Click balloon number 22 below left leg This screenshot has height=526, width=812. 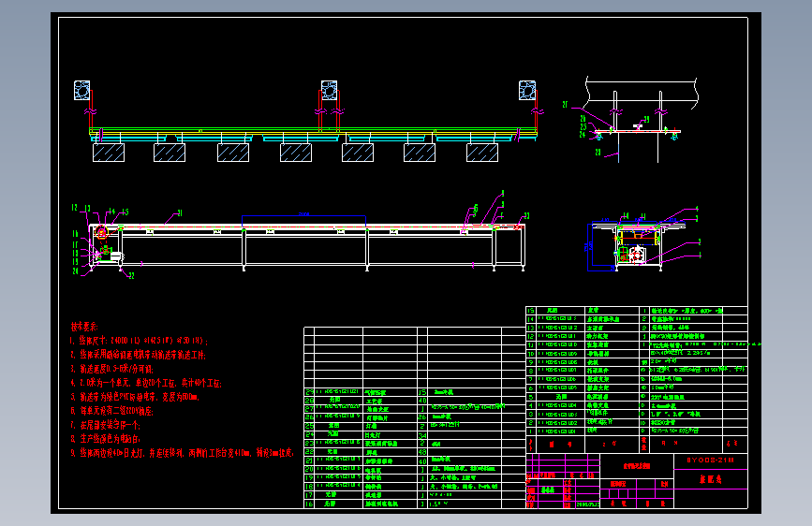[x=131, y=276]
